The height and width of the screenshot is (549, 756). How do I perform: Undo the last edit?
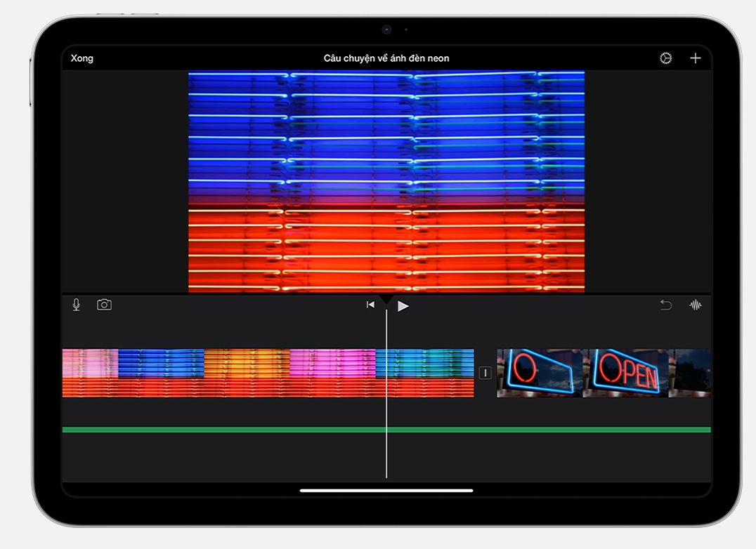click(665, 305)
